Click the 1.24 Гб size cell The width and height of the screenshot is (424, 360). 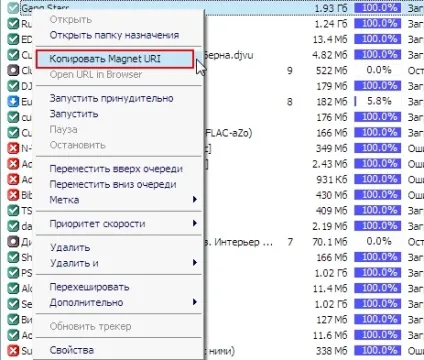331,24
